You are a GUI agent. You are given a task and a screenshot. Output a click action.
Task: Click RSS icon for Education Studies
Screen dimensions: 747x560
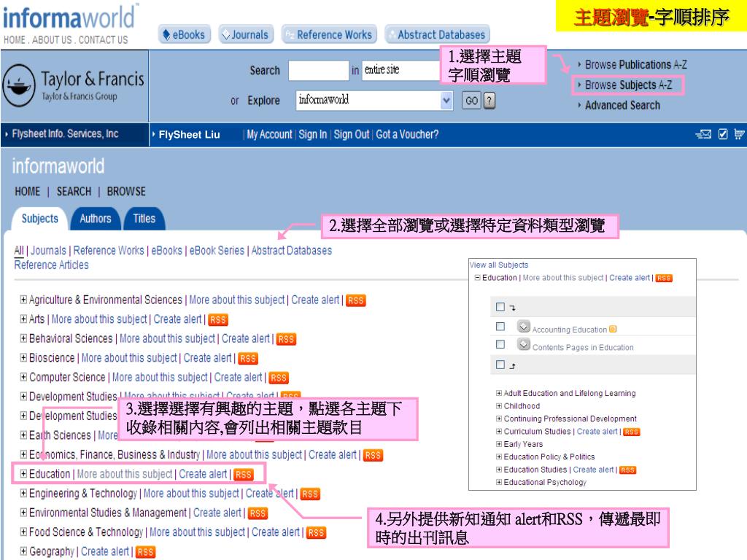click(627, 470)
